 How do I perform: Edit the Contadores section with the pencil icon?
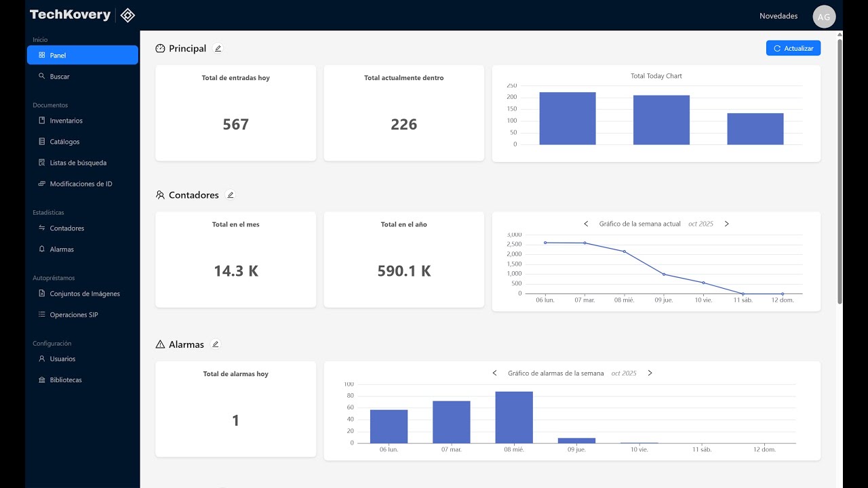point(231,195)
